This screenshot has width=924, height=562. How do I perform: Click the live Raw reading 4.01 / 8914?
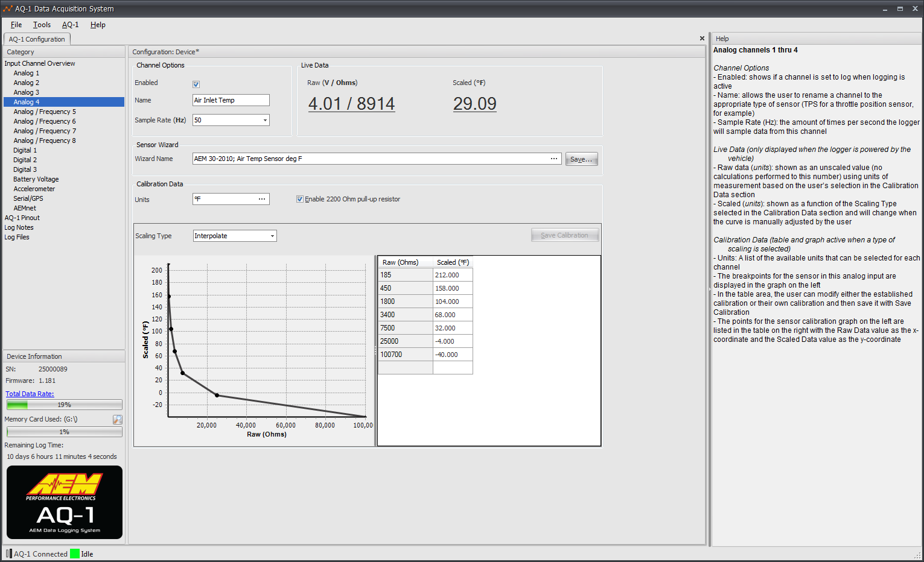351,104
